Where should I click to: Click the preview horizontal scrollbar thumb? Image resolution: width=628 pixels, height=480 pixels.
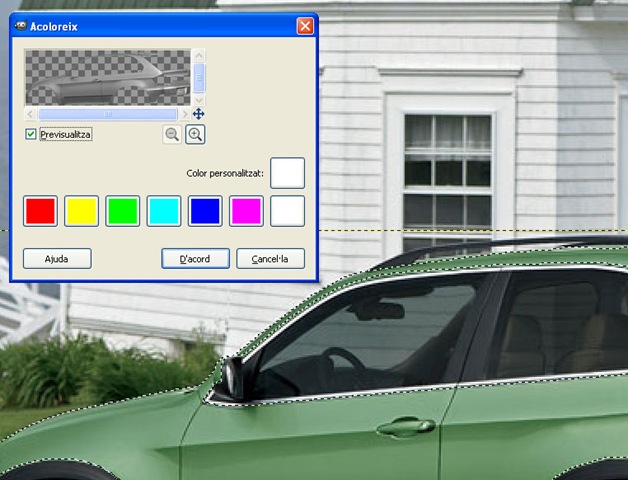coord(108,114)
